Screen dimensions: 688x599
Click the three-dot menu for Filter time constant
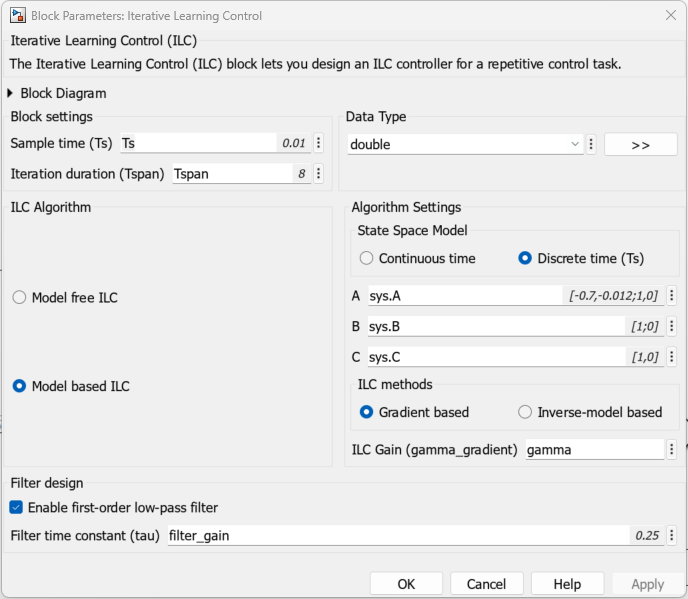point(671,535)
